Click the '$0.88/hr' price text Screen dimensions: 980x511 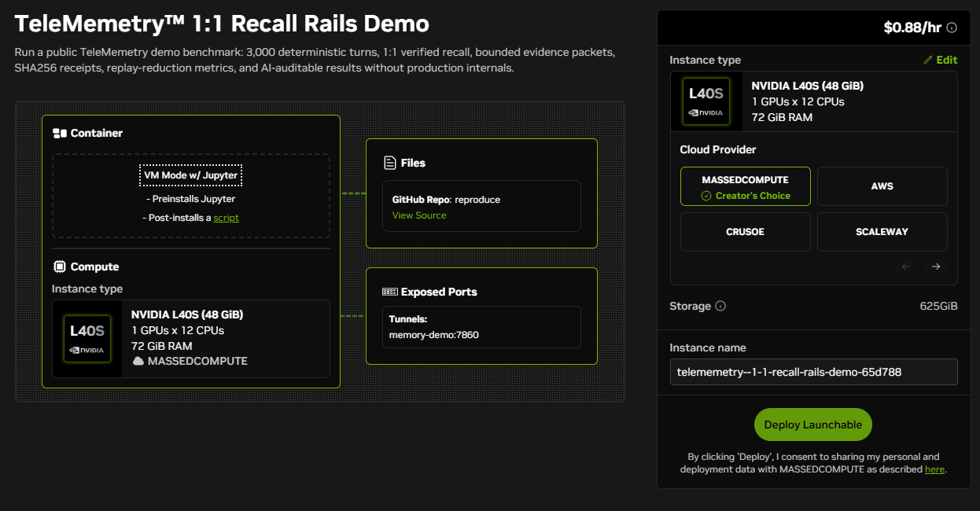pos(912,28)
